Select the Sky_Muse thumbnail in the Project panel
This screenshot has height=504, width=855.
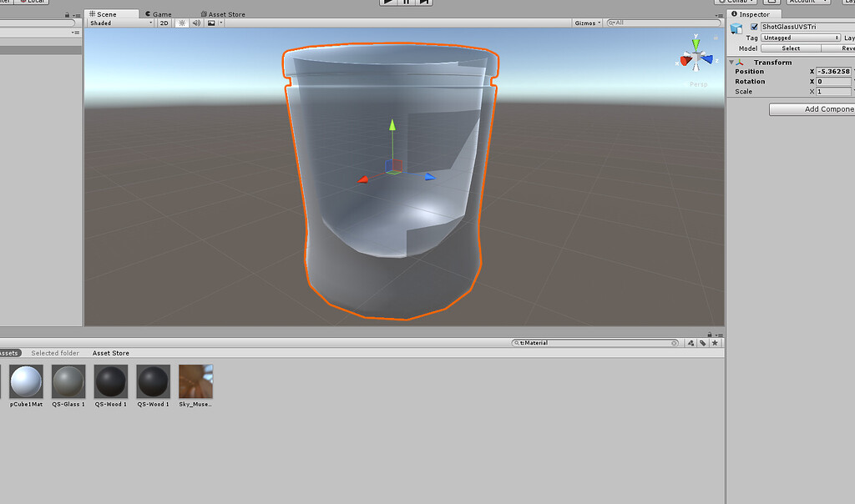click(195, 382)
